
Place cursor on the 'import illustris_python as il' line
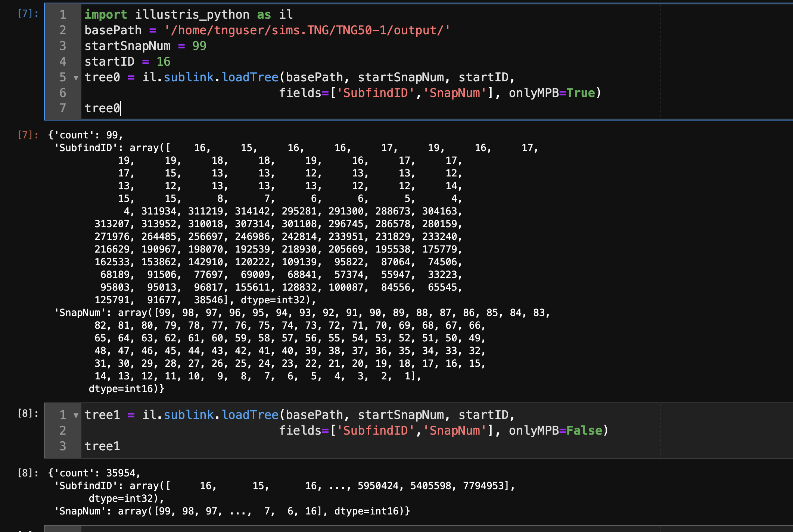(189, 15)
